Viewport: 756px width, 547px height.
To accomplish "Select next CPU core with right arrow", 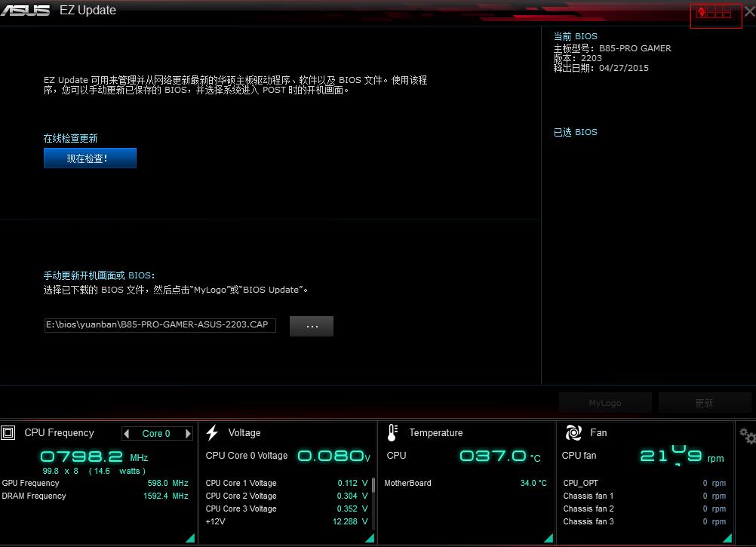I will coord(188,433).
